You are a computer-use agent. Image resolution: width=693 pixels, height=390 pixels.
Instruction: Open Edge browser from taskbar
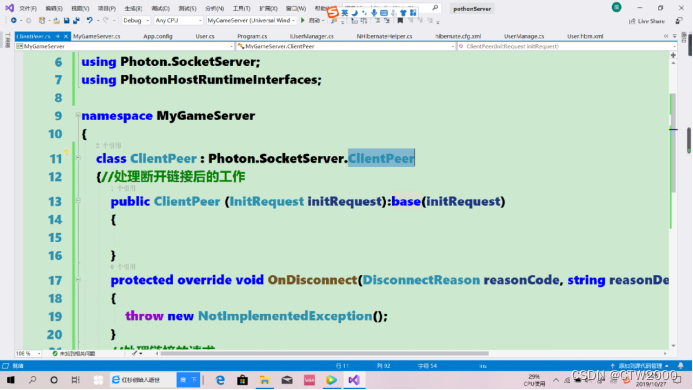click(220, 380)
